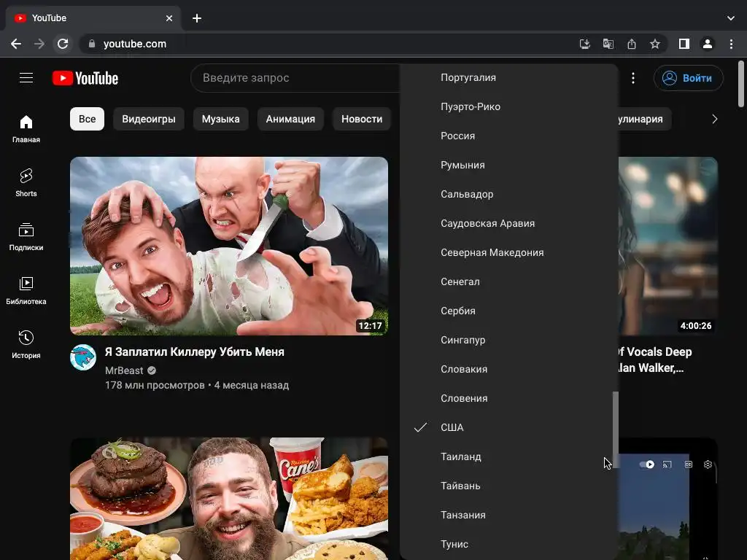Click the share page icon
This screenshot has height=560, width=747.
click(631, 44)
